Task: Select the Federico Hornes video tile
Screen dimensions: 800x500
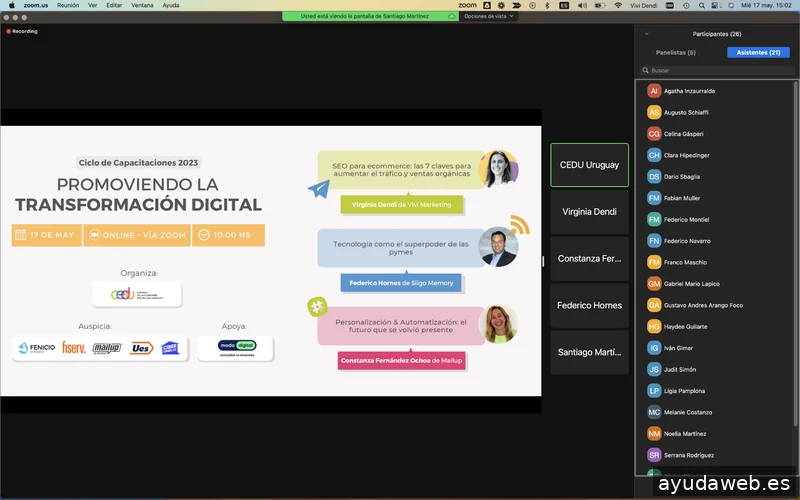Action: [x=589, y=305]
